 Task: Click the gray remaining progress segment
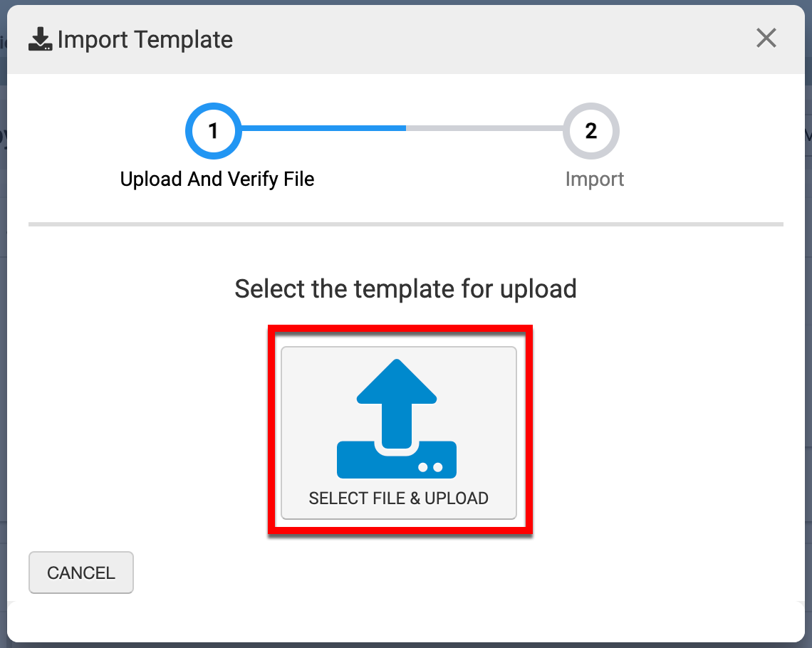484,128
